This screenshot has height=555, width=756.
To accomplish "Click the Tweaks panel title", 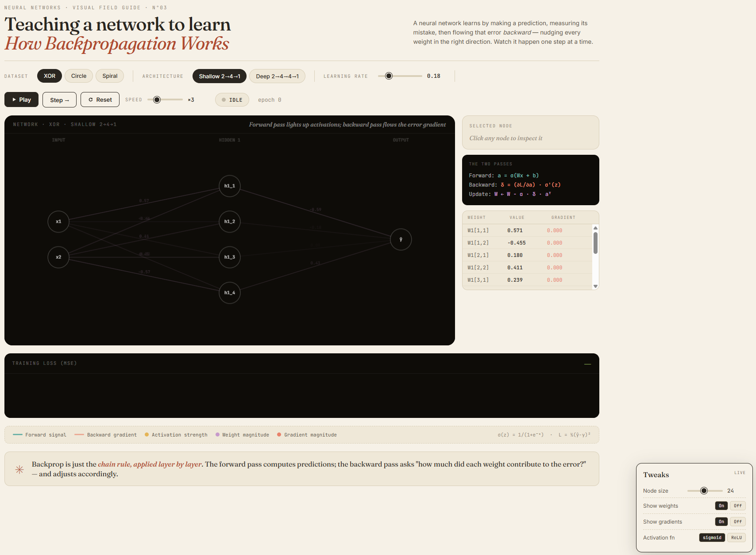I will pyautogui.click(x=656, y=475).
